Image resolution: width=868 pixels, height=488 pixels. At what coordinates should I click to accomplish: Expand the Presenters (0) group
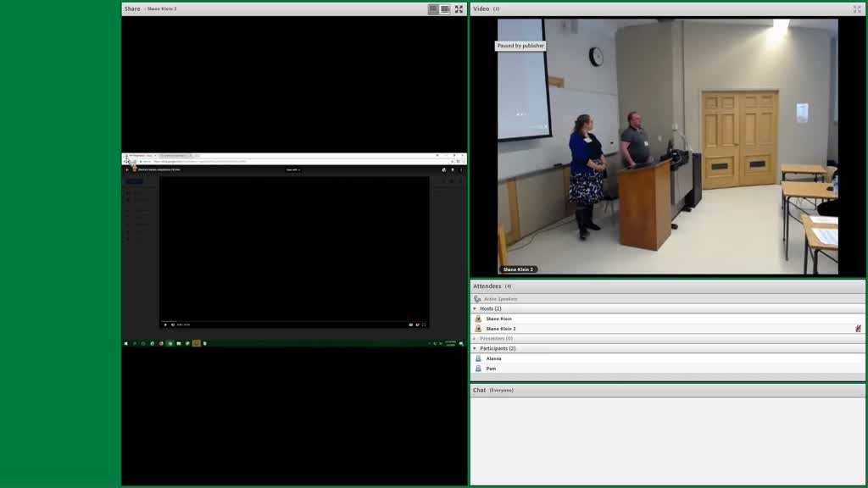475,339
